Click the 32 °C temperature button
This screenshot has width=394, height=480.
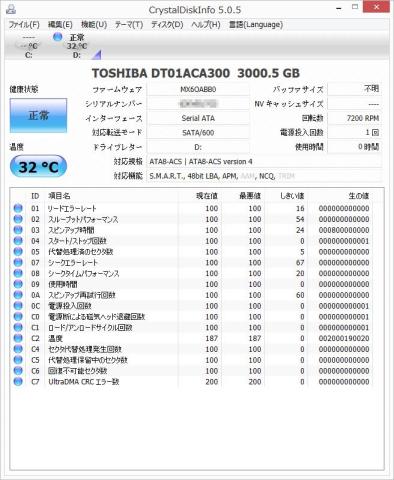[38, 166]
